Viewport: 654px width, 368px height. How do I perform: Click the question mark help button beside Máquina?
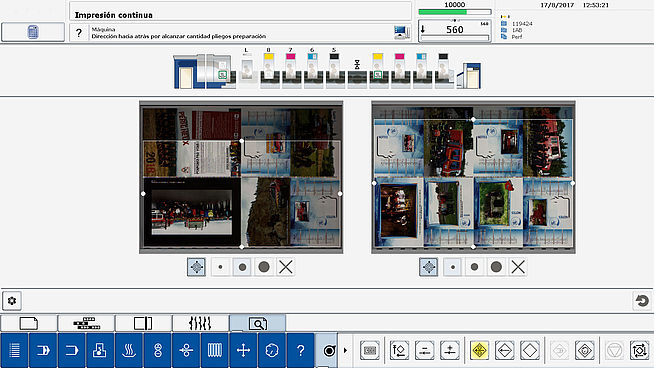(79, 33)
